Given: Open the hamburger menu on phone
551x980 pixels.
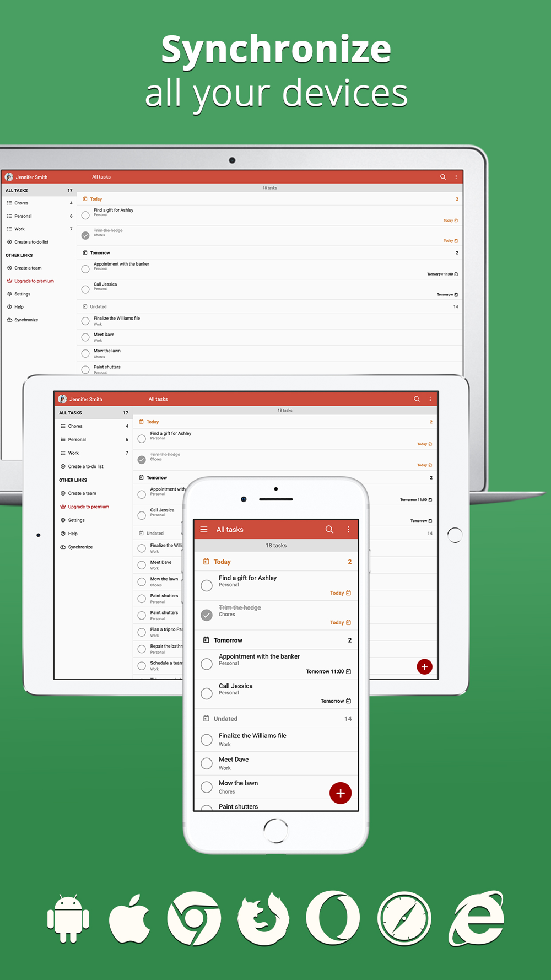Looking at the screenshot, I should point(204,529).
